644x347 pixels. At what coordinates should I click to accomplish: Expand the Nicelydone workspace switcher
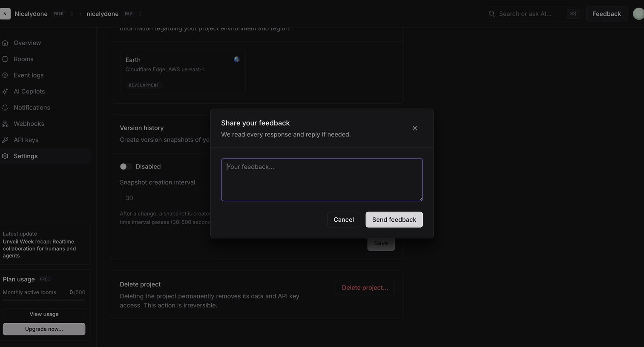coord(72,14)
